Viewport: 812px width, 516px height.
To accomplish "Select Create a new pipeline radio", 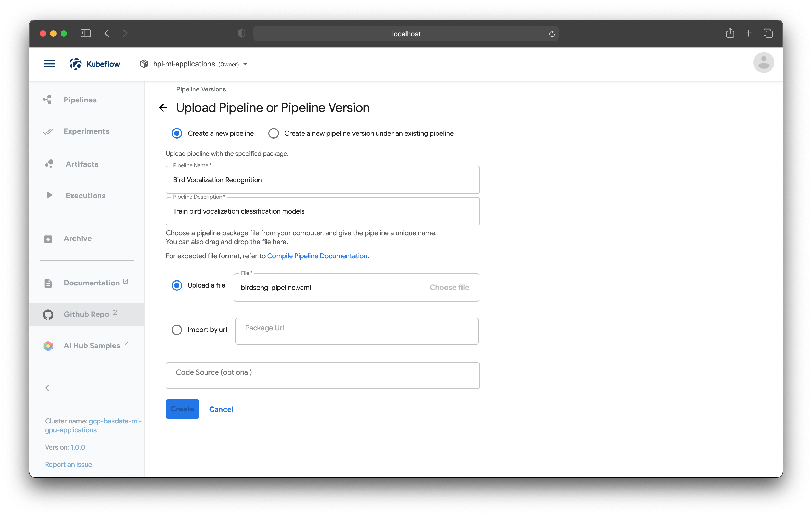I will click(x=177, y=134).
